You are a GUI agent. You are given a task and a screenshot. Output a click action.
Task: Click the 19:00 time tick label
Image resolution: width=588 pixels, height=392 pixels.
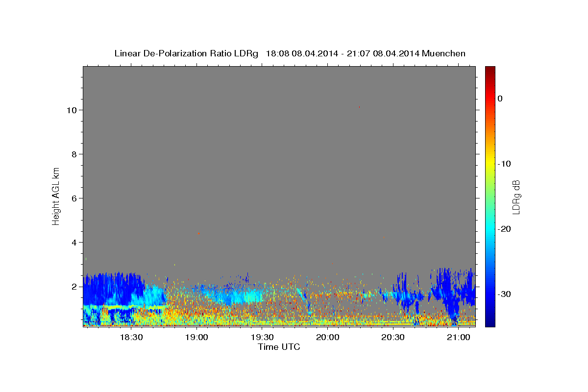tap(197, 338)
